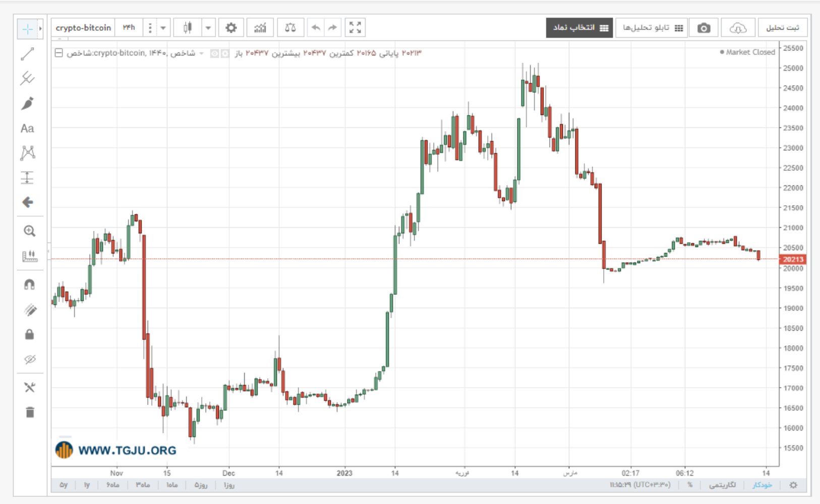
Task: Select the 1y time range tab
Action: click(x=87, y=485)
